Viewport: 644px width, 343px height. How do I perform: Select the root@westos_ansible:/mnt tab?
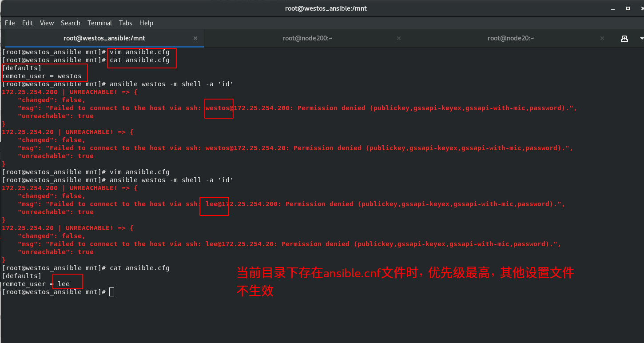(104, 38)
